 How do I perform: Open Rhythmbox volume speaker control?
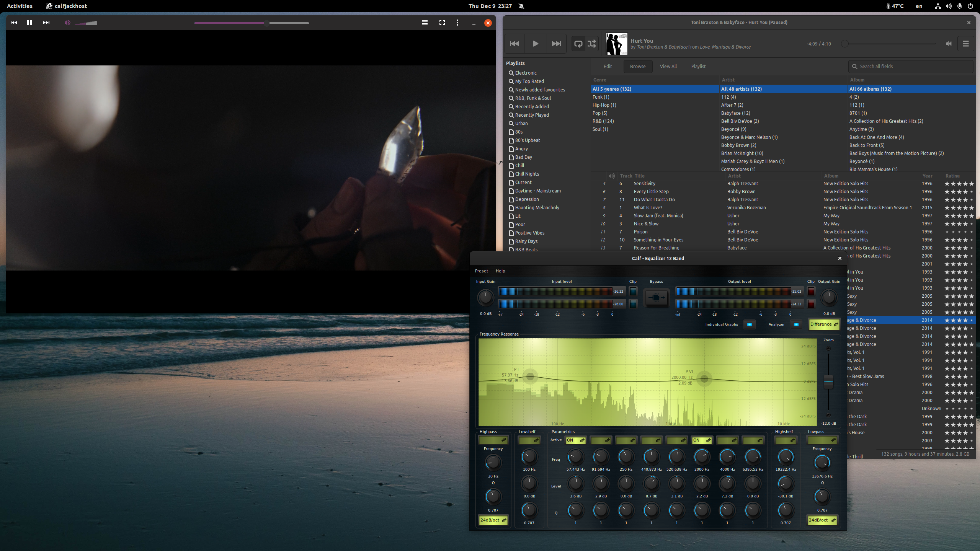click(x=949, y=44)
